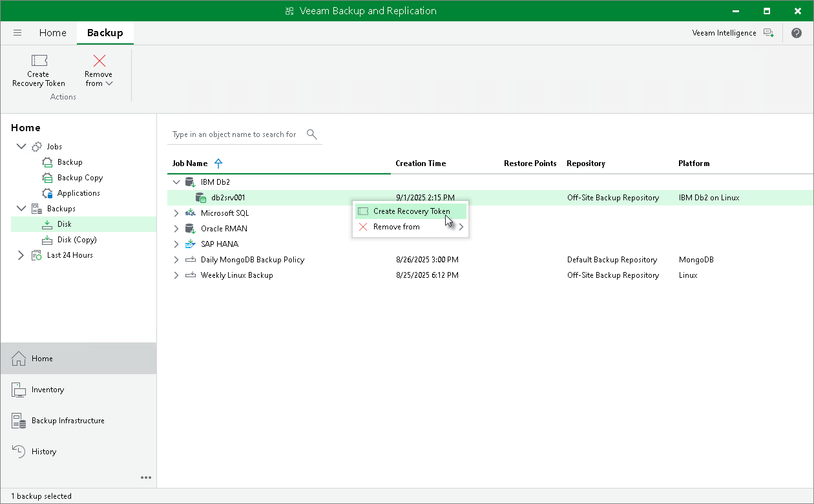814x504 pixels.
Task: Click the Microsoft SQL icon
Action: [191, 213]
